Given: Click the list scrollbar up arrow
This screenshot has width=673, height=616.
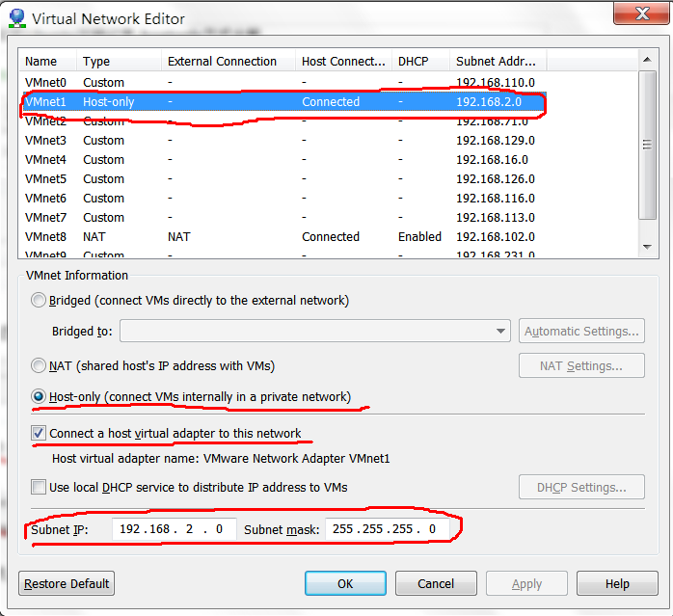Looking at the screenshot, I should click(x=648, y=60).
